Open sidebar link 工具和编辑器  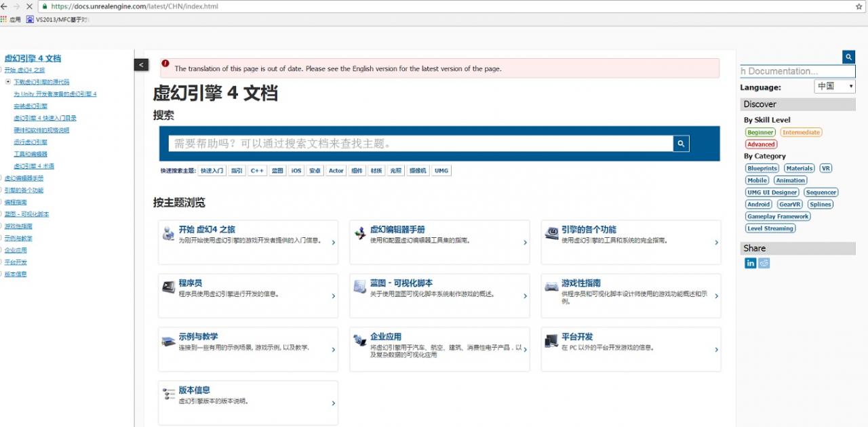click(31, 154)
